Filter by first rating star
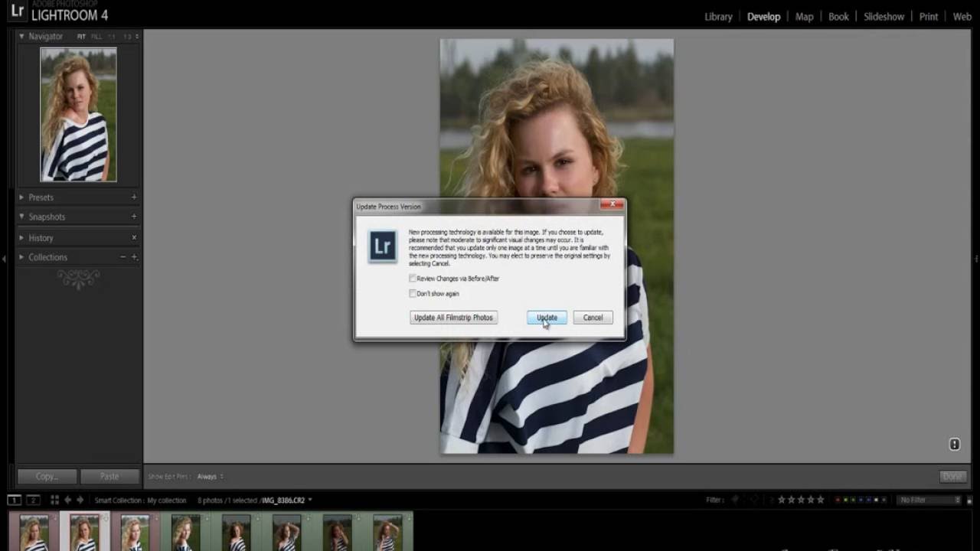This screenshot has height=551, width=980. click(782, 500)
